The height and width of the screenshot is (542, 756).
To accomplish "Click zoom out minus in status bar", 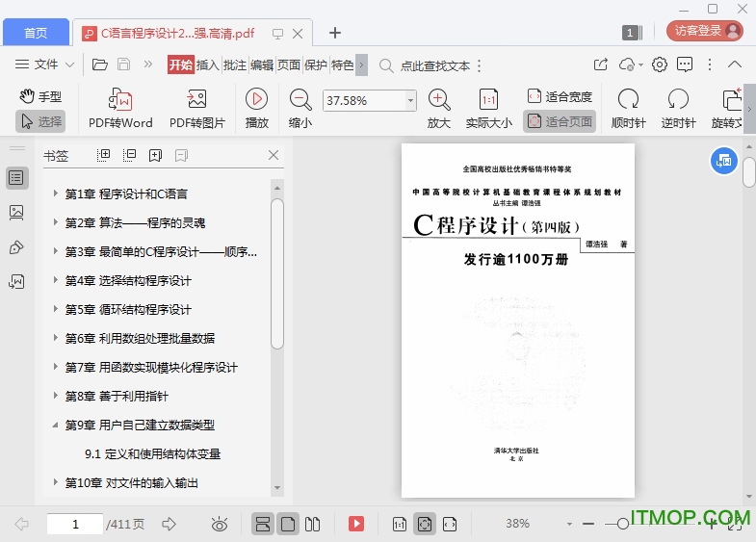I will 588,524.
